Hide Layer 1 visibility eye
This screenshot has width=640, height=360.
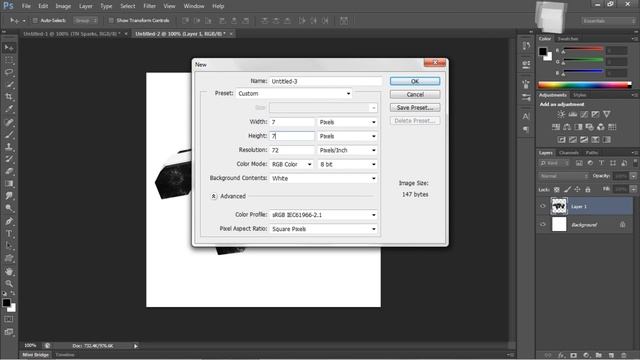(x=543, y=207)
